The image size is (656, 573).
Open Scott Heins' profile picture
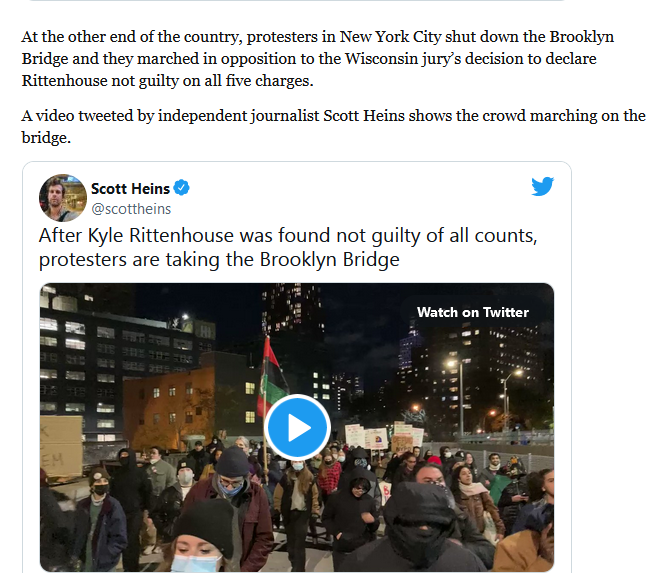(x=63, y=197)
